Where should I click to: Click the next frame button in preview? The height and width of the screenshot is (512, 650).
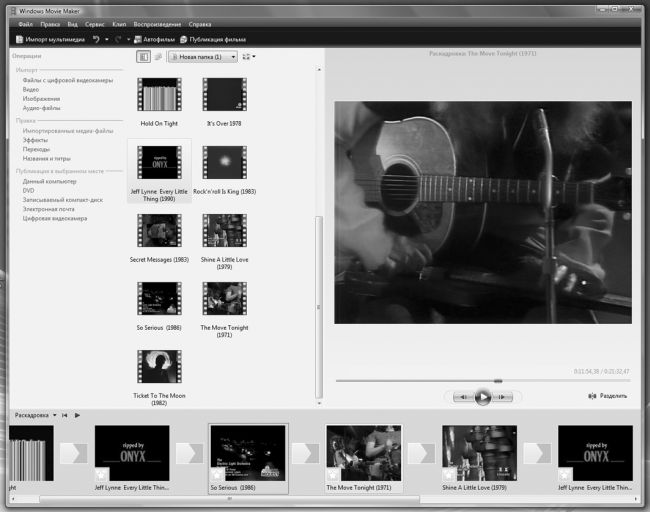tap(504, 397)
